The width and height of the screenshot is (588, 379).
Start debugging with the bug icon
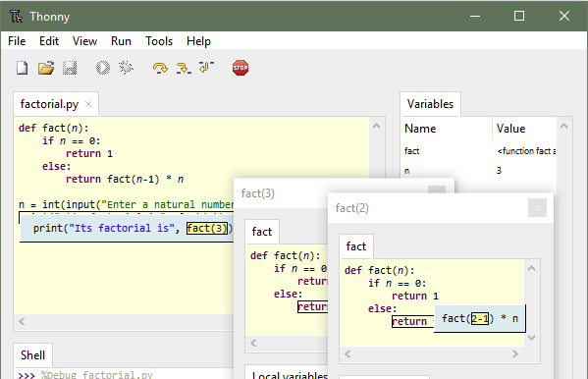pyautogui.click(x=126, y=68)
